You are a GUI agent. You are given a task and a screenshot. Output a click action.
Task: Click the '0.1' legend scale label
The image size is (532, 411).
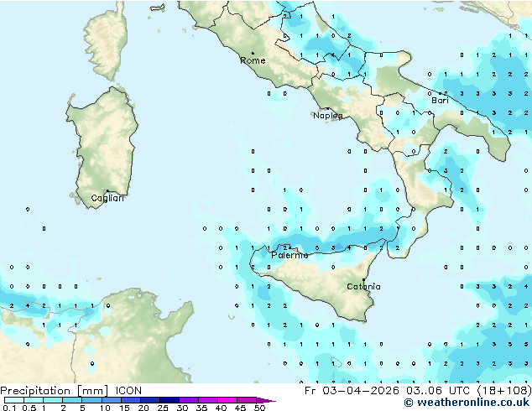pos(9,408)
